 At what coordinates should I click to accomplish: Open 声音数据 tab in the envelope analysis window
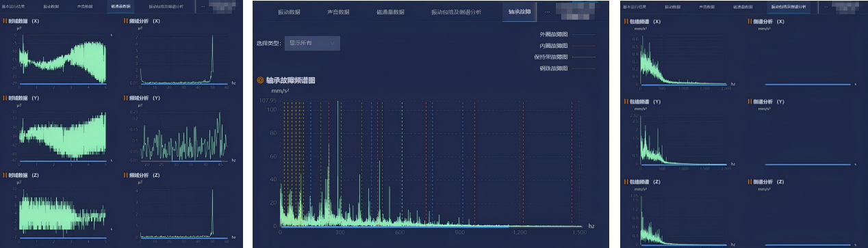(x=706, y=6)
